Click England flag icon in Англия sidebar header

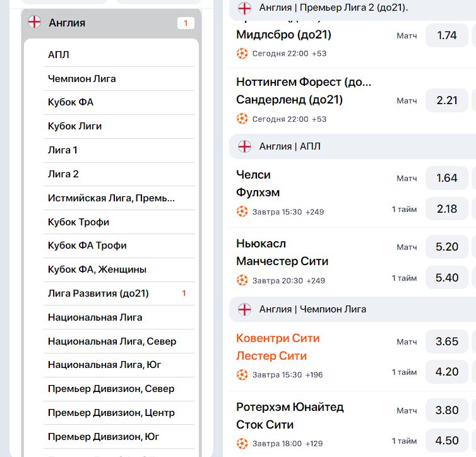pyautogui.click(x=34, y=22)
